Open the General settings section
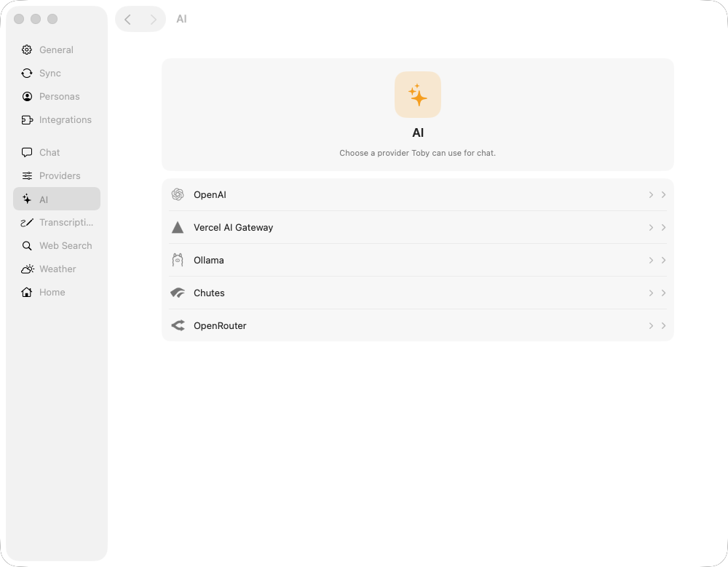Image resolution: width=728 pixels, height=567 pixels. point(57,49)
